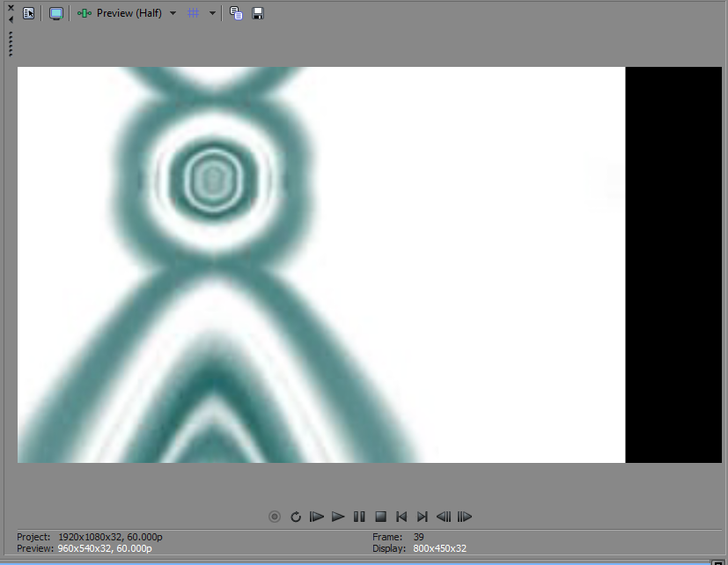Click Play From Start button
This screenshot has width=728, height=565.
317,517
